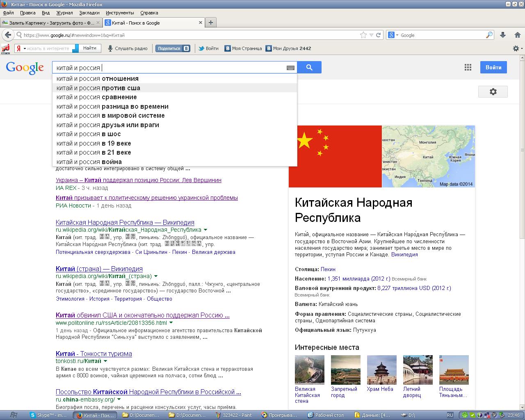The image size is (525, 420).
Task: Click the Twitter Войти bird icon
Action: (x=201, y=48)
